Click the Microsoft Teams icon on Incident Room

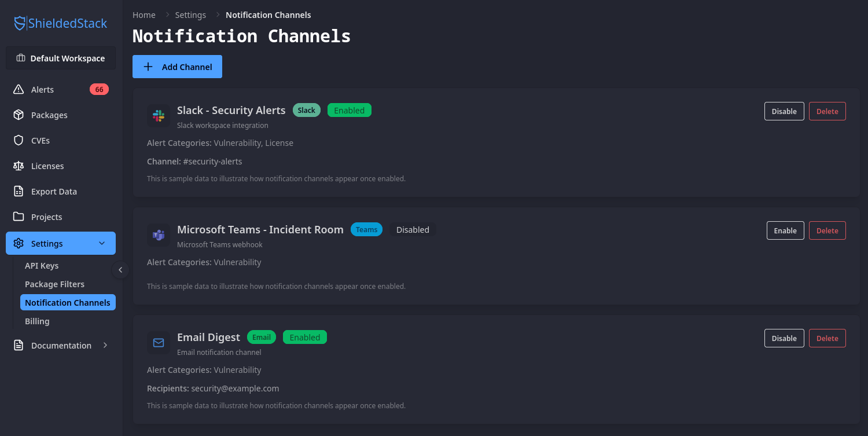click(159, 235)
